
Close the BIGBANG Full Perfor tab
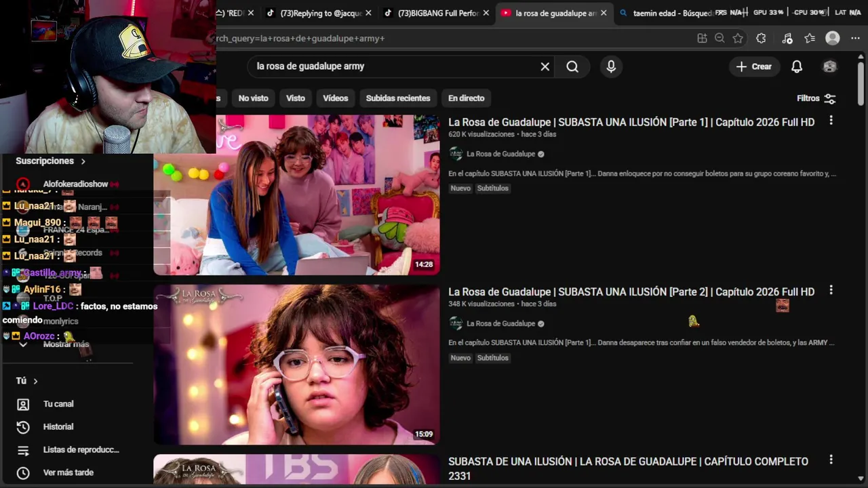pos(486,13)
